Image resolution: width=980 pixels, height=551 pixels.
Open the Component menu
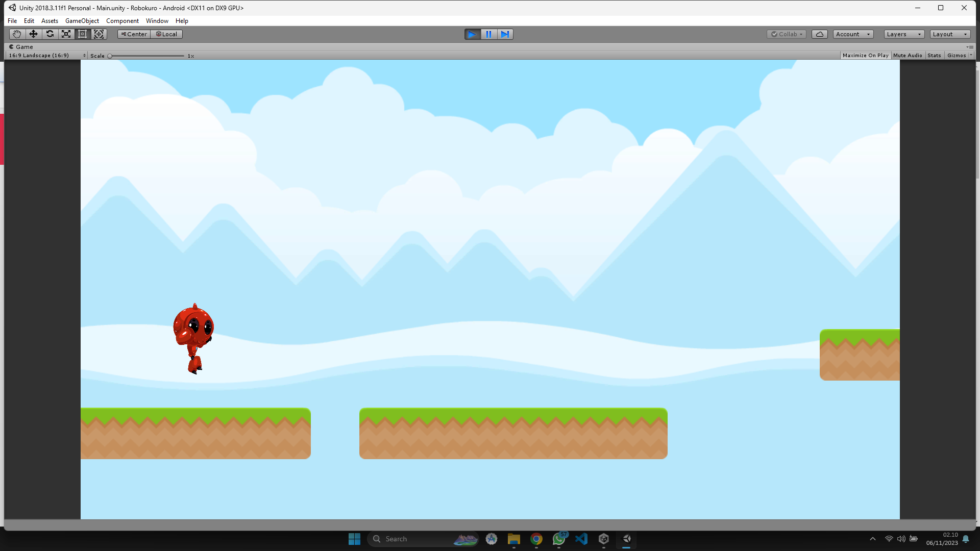[x=122, y=21]
